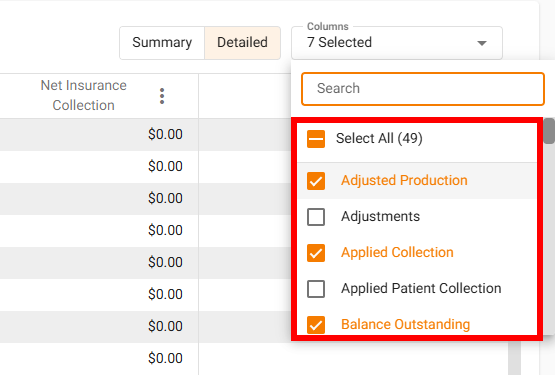Click the dropdown list scrollbar thumb
This screenshot has width=555, height=375.
click(549, 131)
